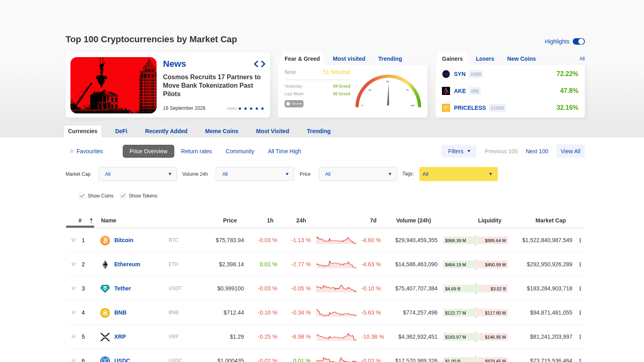The image size is (644, 362).
Task: Open the BNB row options menu
Action: [580, 313]
